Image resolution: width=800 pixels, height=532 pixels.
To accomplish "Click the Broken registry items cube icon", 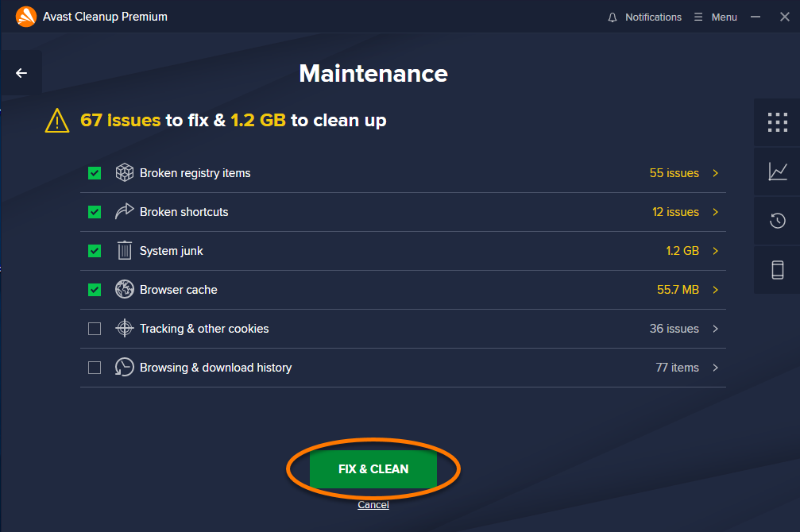I will tap(125, 173).
